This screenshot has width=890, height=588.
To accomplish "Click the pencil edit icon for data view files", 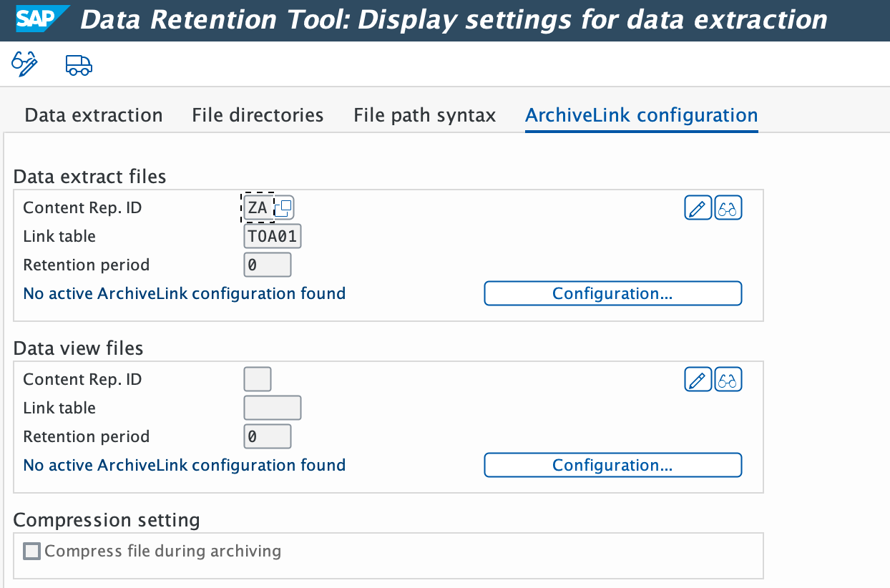I will (x=698, y=378).
